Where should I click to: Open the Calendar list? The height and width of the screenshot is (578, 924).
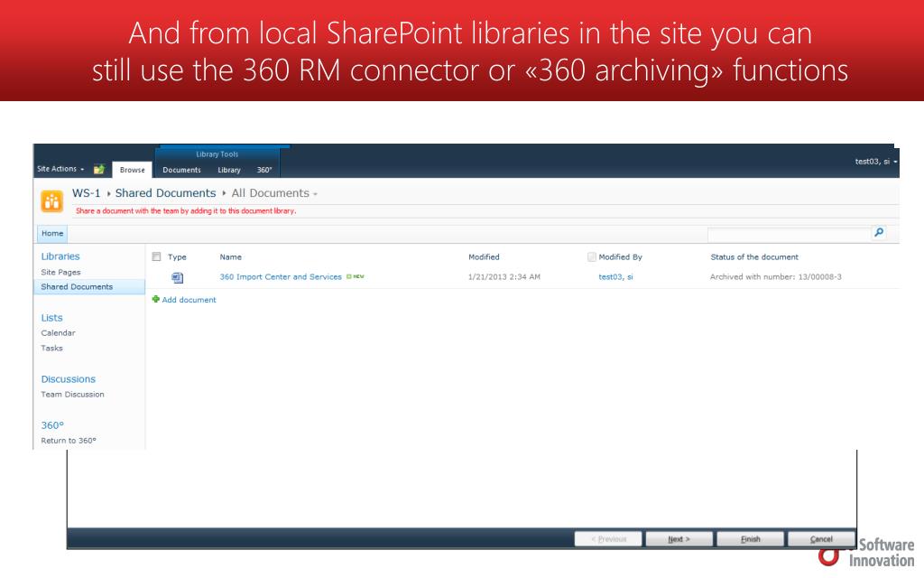pos(58,332)
